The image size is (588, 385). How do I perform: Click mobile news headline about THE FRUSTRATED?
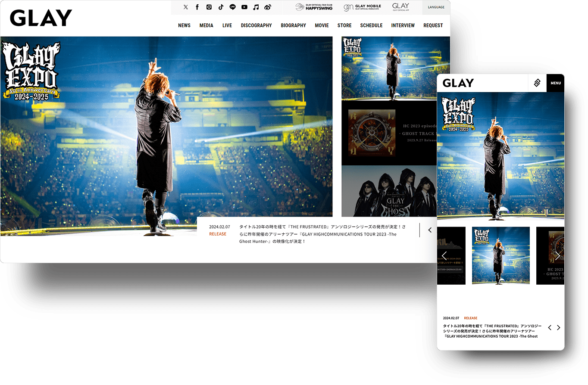pos(492,331)
